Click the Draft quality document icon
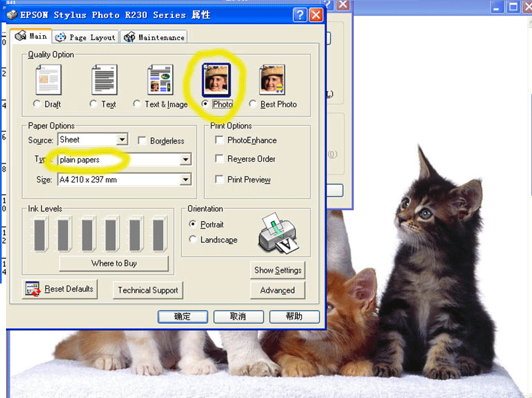Screen dimensions: 532x398 coord(48,79)
